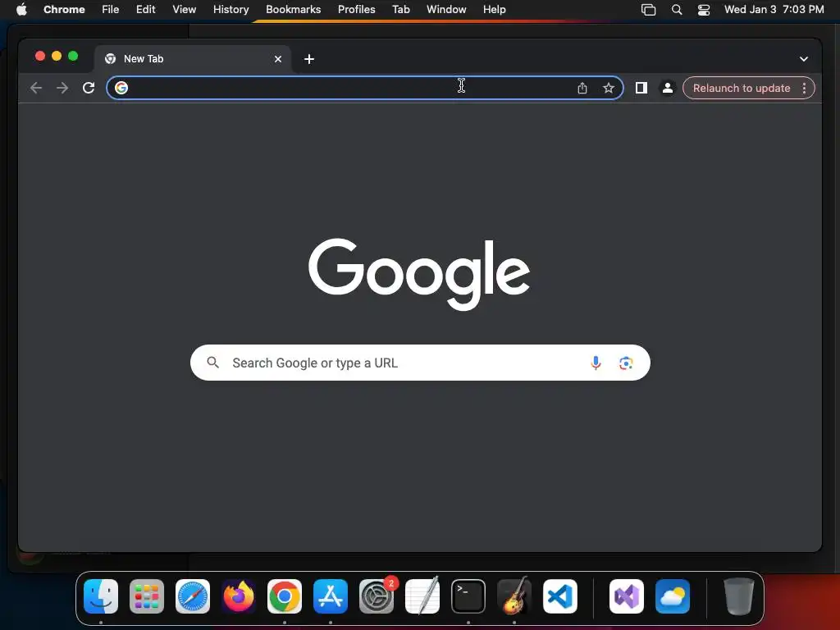Open Spotlight search in menu bar

point(677,10)
